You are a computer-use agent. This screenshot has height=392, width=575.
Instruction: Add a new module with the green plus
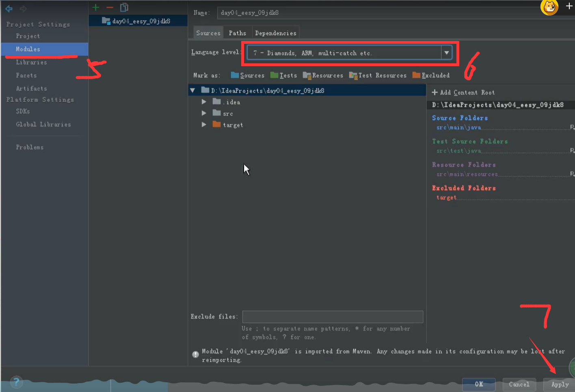coord(96,7)
